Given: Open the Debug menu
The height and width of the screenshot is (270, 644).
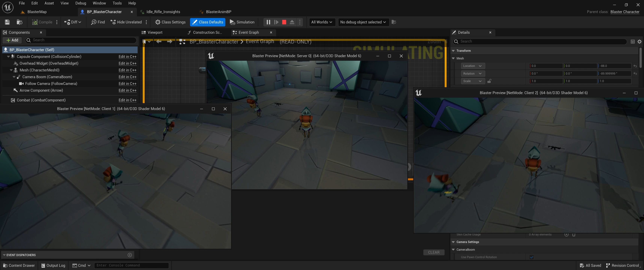Looking at the screenshot, I should pos(80,3).
